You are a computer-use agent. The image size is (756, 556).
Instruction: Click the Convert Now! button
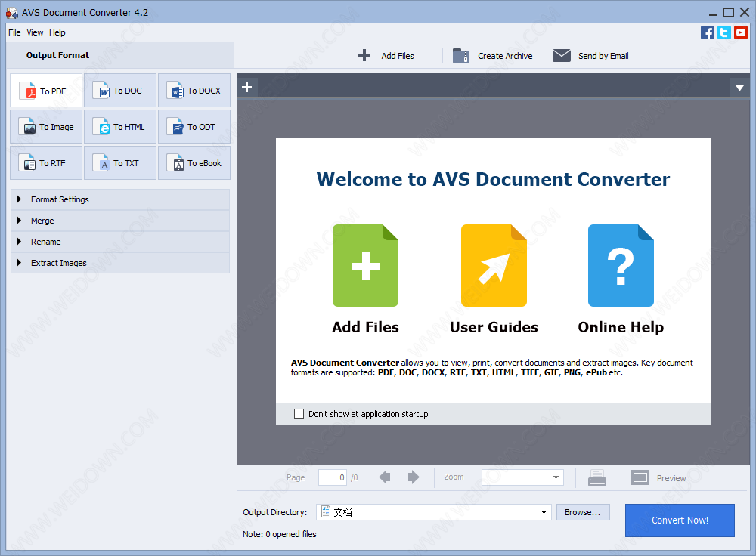(680, 520)
